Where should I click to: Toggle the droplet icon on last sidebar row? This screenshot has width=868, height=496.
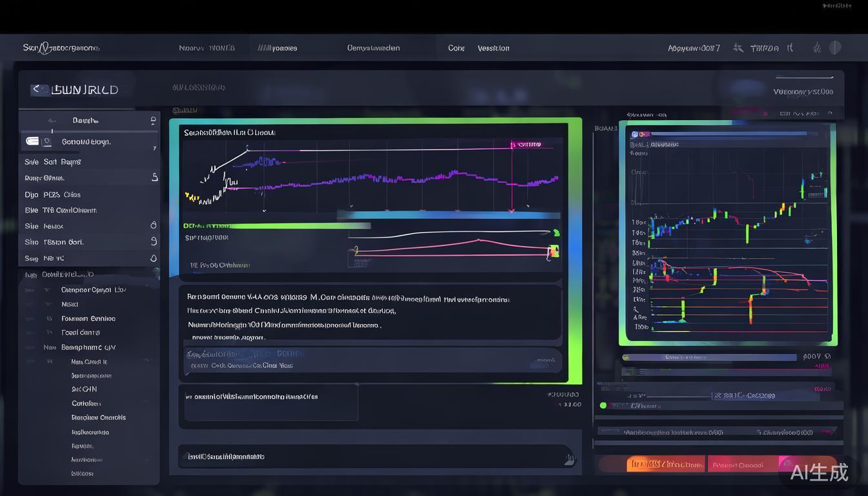pos(154,258)
